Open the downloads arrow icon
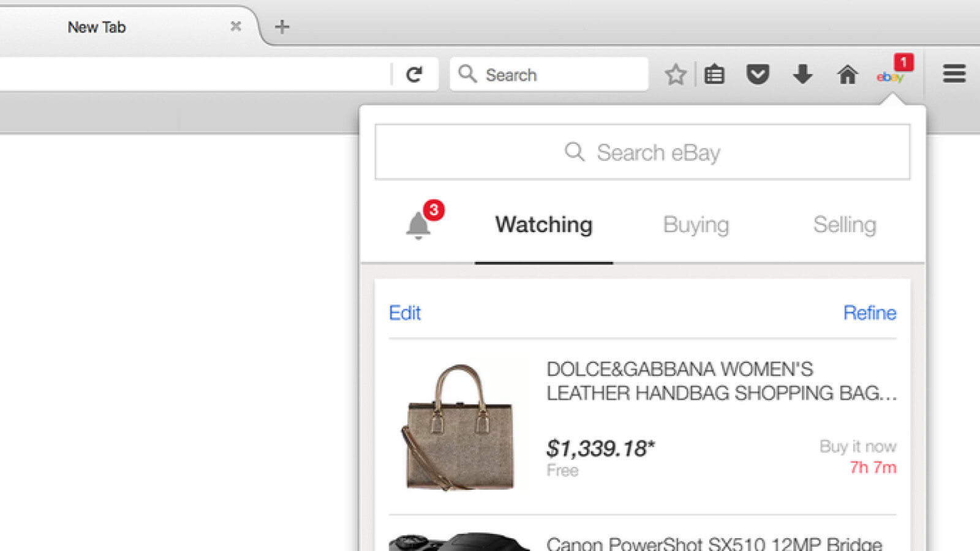 point(802,75)
